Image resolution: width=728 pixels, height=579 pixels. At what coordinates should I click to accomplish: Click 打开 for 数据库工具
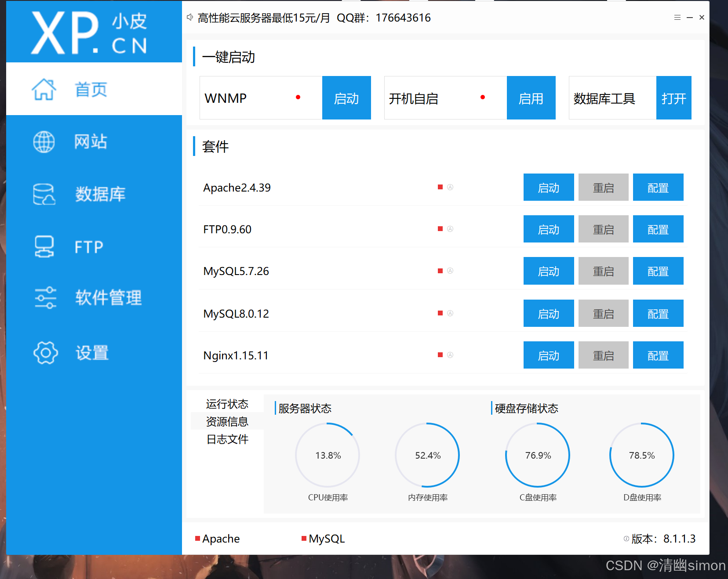pyautogui.click(x=674, y=98)
